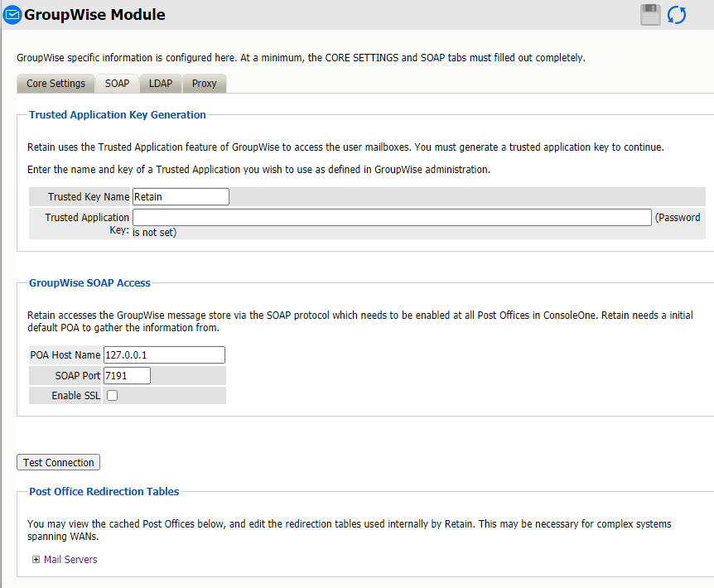714x588 pixels.
Task: Enable the SSL checkbox
Action: coord(112,396)
